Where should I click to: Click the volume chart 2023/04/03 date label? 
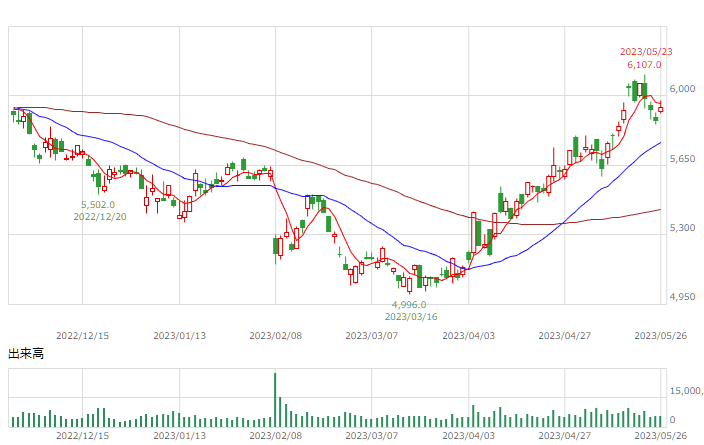pyautogui.click(x=469, y=436)
